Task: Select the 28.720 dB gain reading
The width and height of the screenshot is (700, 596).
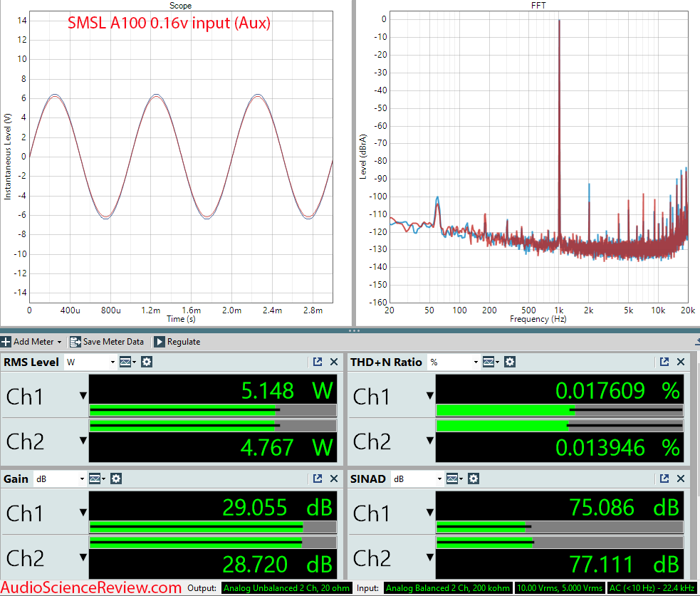Action: click(277, 564)
